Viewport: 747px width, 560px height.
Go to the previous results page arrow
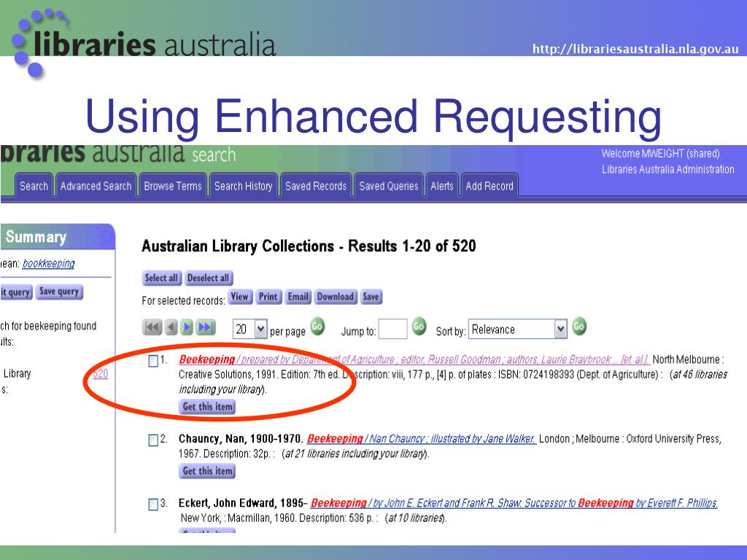[x=171, y=327]
